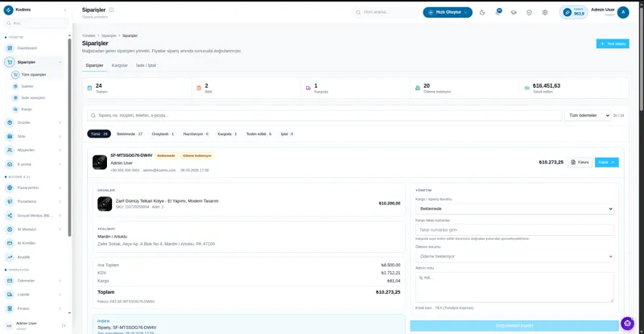Screen dimensions: 644x334
Task: Expand the Müşteriler sidebar chevron
Action: 60,151
